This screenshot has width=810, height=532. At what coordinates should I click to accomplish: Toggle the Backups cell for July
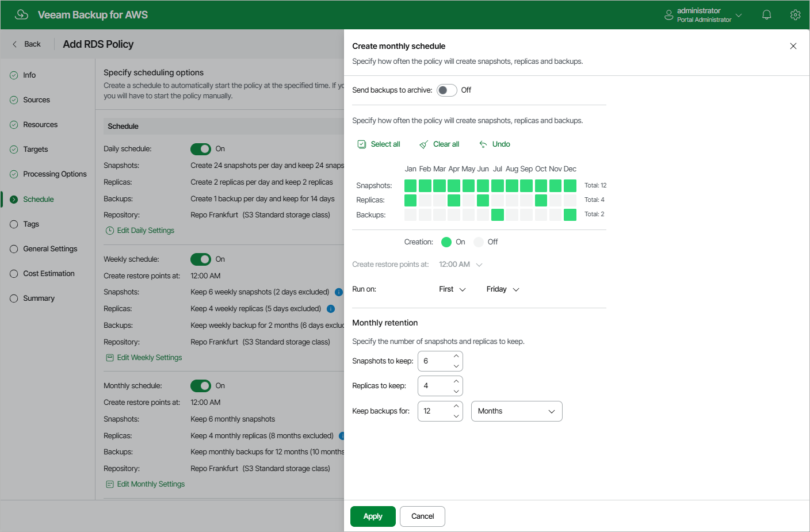pos(498,215)
